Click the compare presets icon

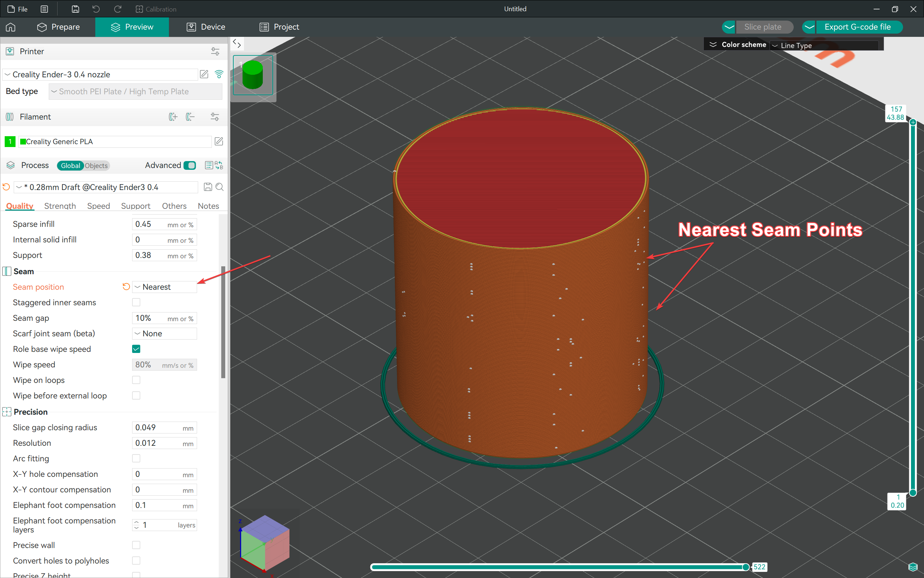point(219,165)
